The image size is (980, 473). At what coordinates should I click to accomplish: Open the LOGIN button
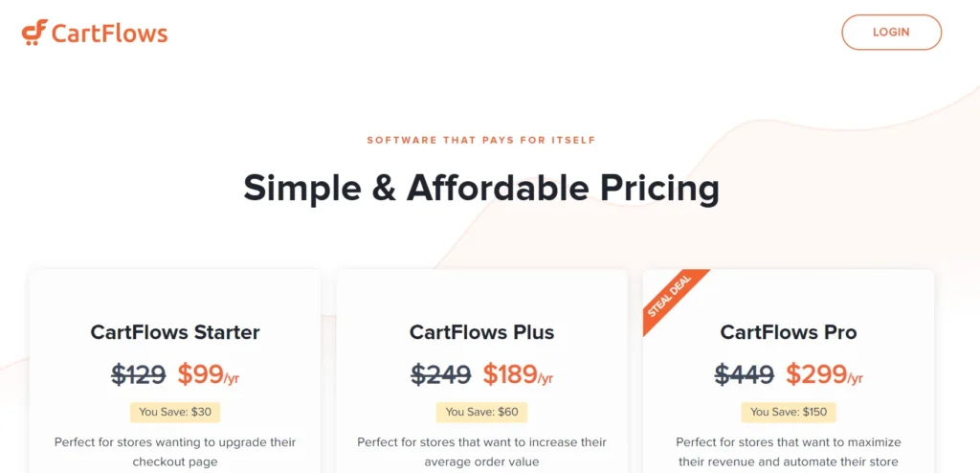pyautogui.click(x=891, y=32)
